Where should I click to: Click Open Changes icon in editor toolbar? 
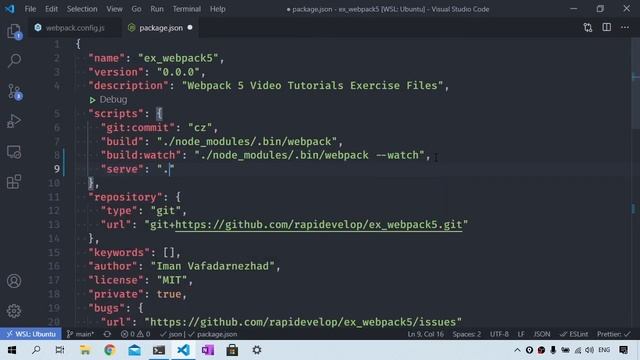pos(588,27)
